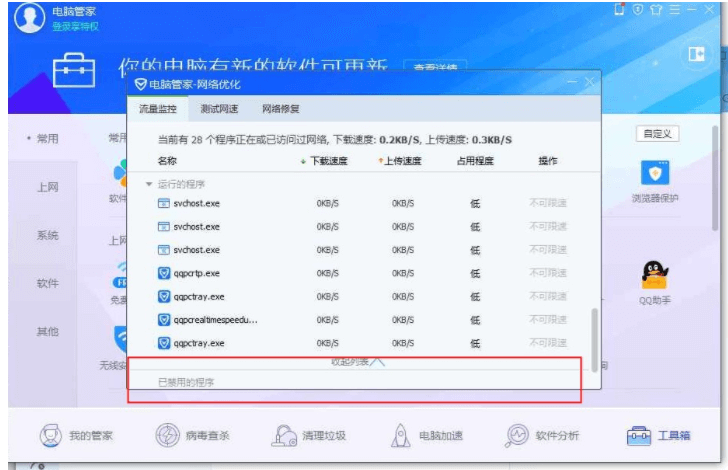Select 系统 in left sidebar
The width and height of the screenshot is (728, 470).
pos(47,235)
